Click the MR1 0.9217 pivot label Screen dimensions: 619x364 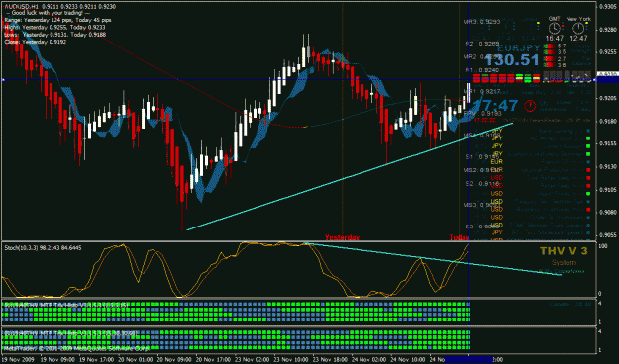coord(482,91)
